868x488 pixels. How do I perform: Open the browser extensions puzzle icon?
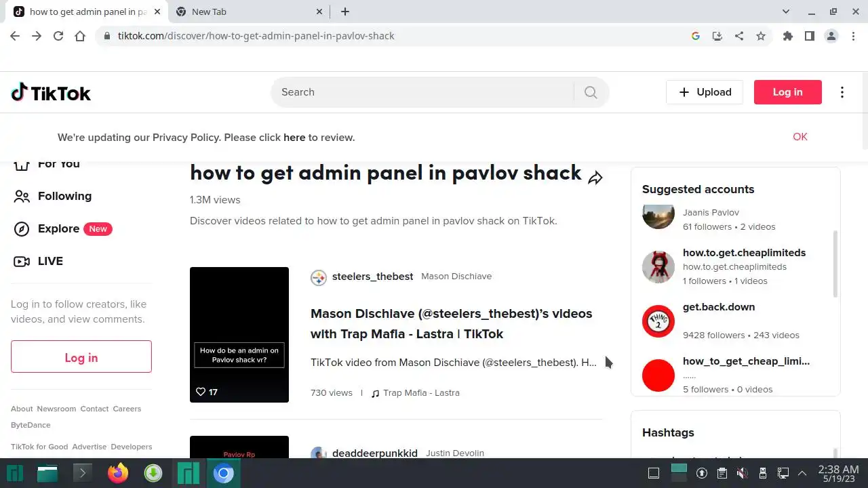click(x=788, y=36)
